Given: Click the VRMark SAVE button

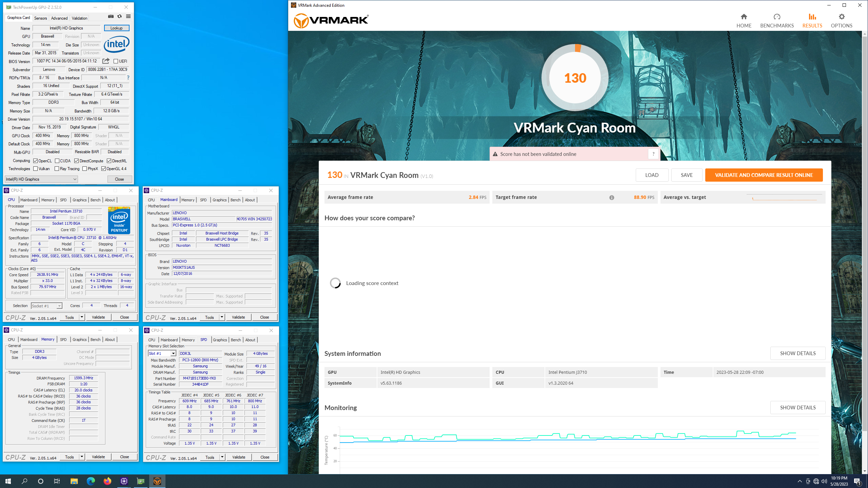Looking at the screenshot, I should [687, 175].
